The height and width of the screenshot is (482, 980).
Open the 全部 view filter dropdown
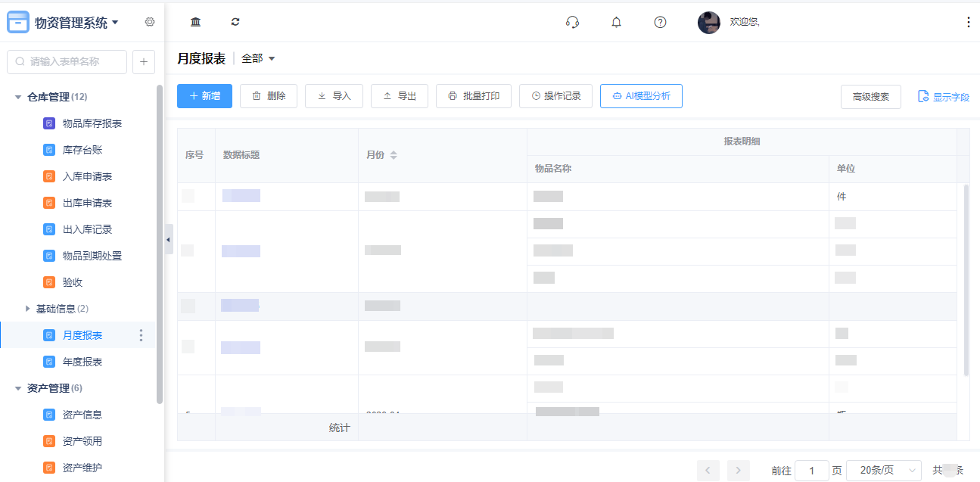tap(258, 58)
